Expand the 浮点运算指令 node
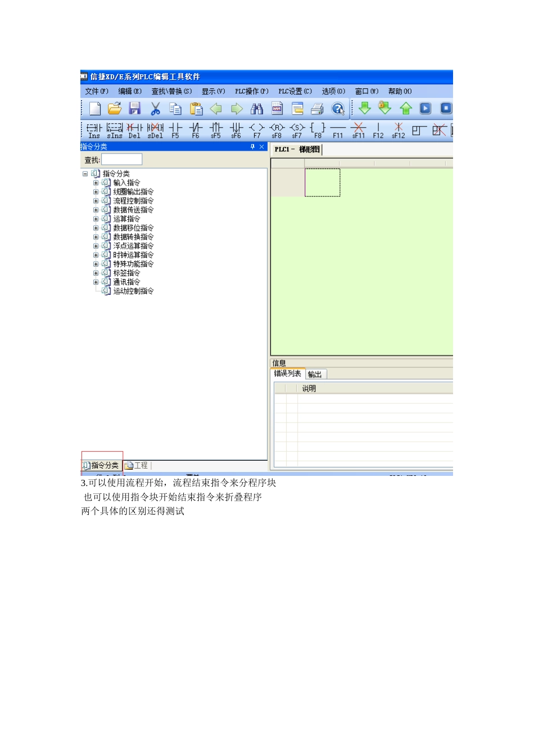Image resolution: width=534 pixels, height=756 pixels. [96, 246]
